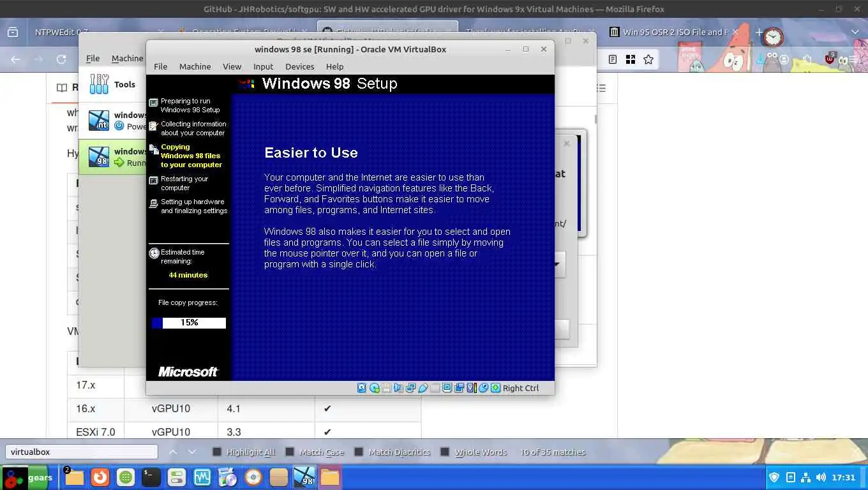868x490 pixels.
Task: Open the system monitor taskbar icon
Action: [x=202, y=477]
